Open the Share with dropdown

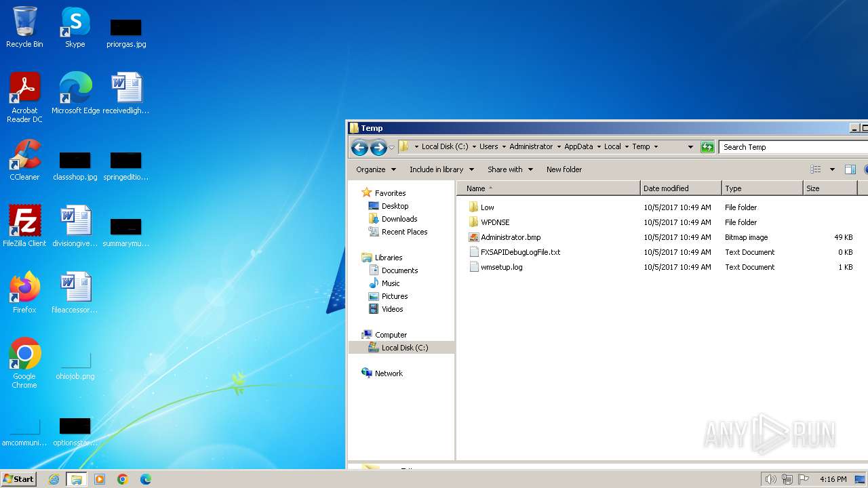point(510,169)
